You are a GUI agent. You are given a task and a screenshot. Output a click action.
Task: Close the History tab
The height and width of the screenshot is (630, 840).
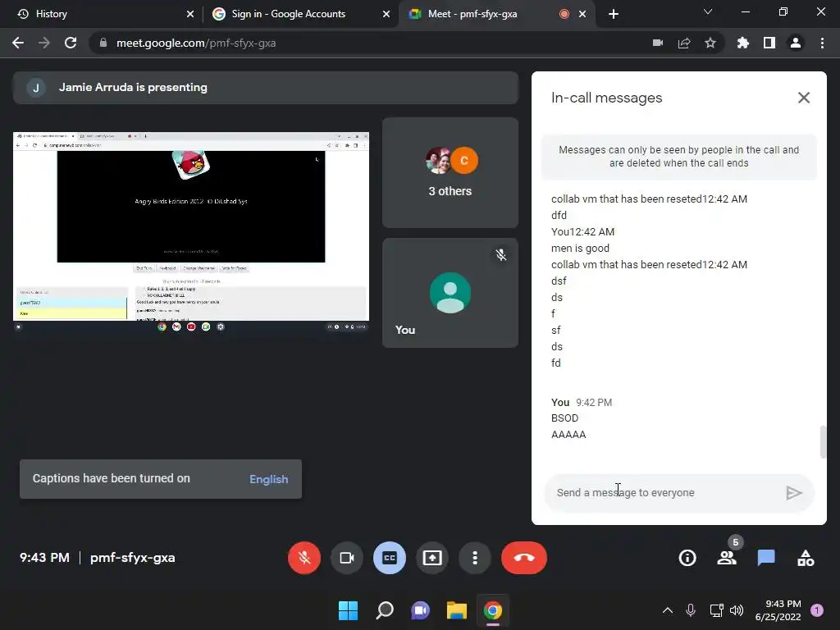coord(190,14)
